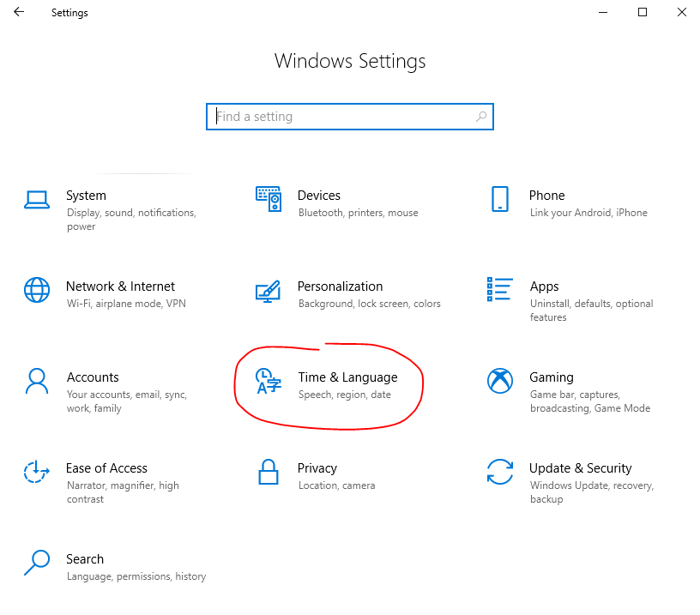Open the Apps settings title
Screen dimensions: 700x615
tap(544, 286)
